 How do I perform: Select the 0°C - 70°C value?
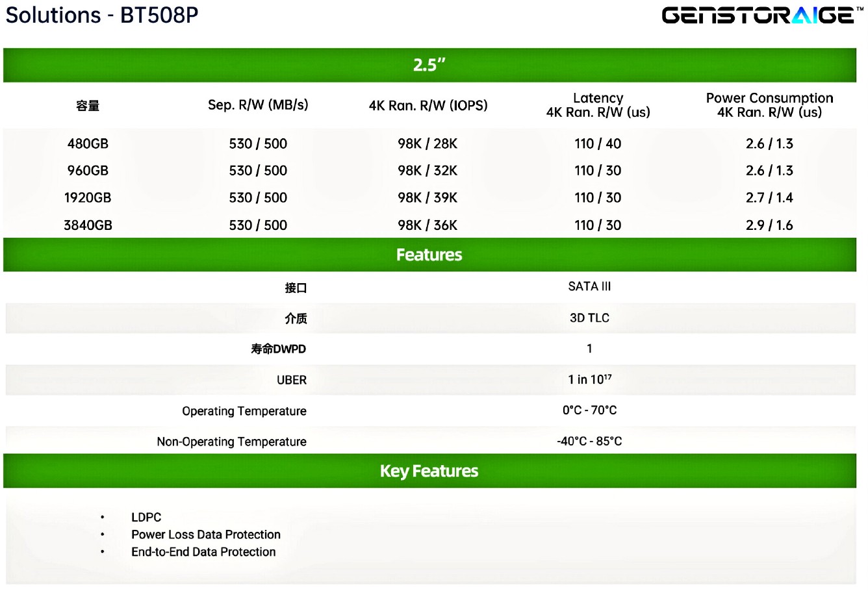[589, 410]
